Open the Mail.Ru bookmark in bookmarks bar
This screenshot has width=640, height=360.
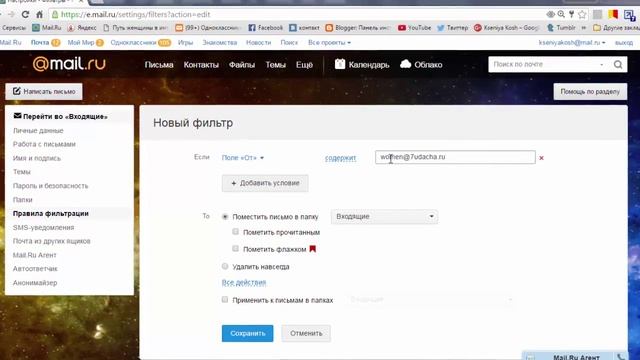click(47, 28)
